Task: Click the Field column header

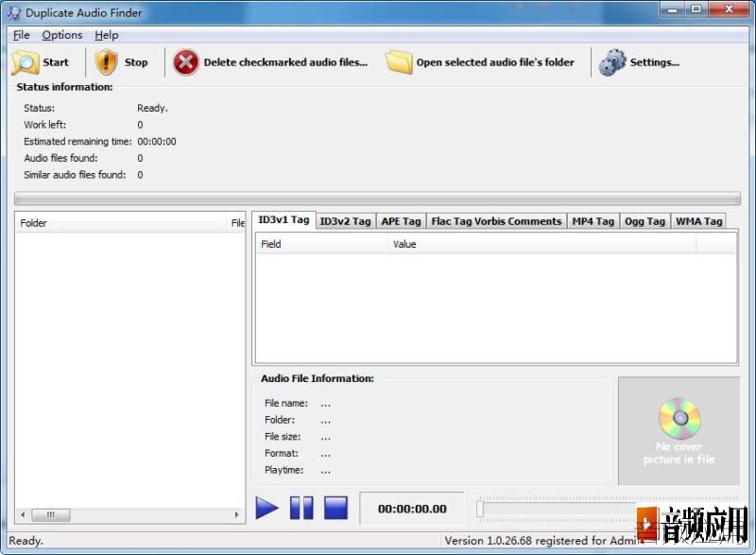Action: click(321, 244)
